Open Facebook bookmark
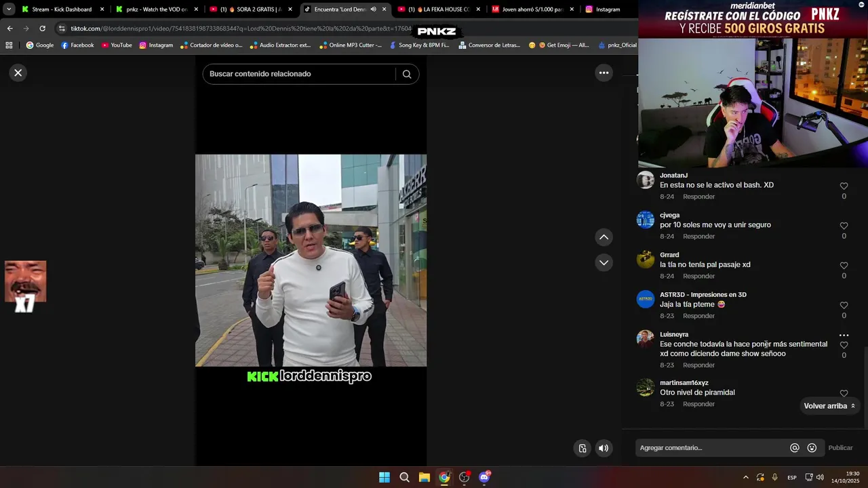Screen dimensions: 868x488 pyautogui.click(x=77, y=45)
